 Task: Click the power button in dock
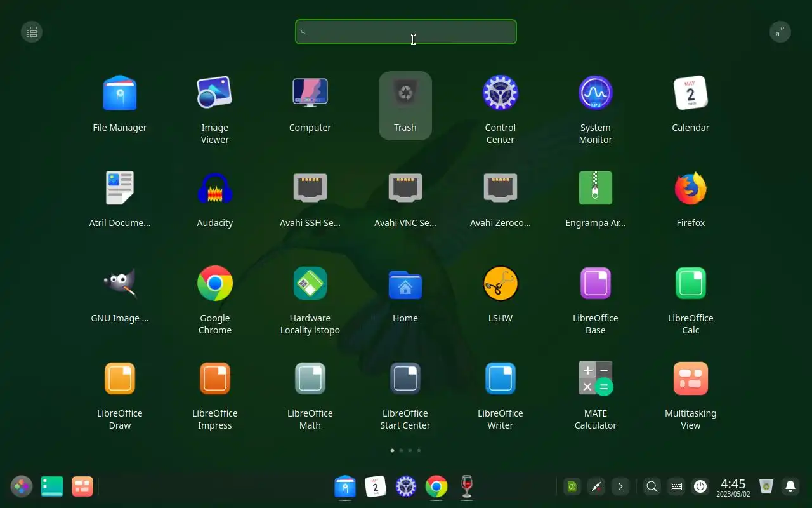700,486
